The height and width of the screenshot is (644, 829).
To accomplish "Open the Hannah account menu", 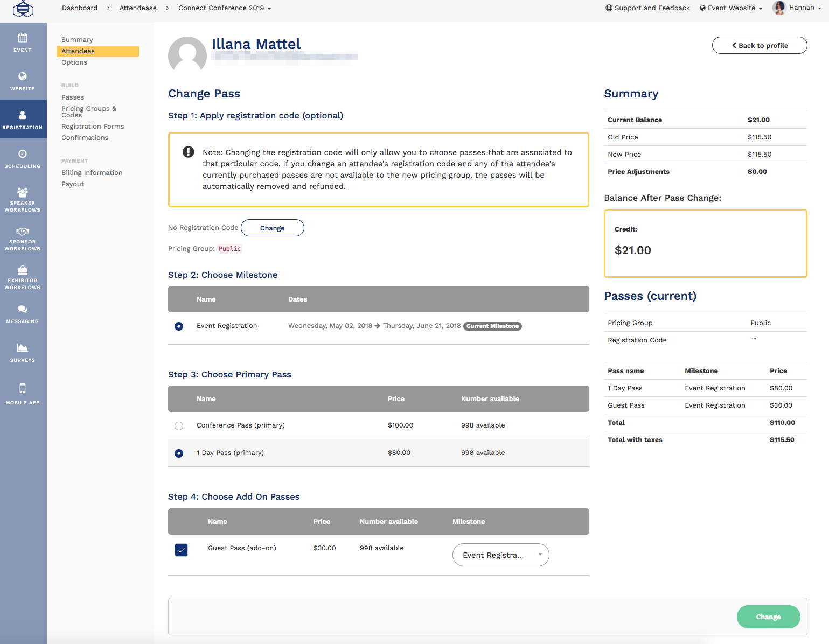I will point(803,8).
